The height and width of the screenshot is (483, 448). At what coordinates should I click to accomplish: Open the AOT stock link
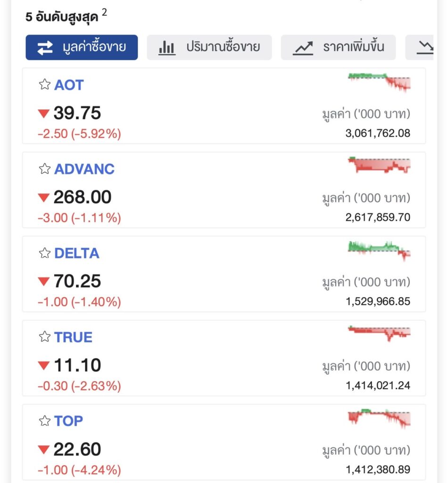(69, 85)
